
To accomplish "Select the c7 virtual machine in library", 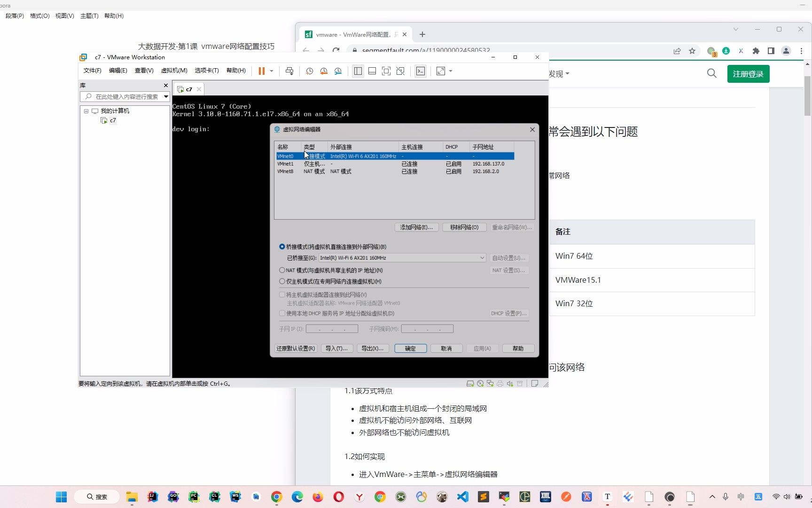I will coord(113,120).
